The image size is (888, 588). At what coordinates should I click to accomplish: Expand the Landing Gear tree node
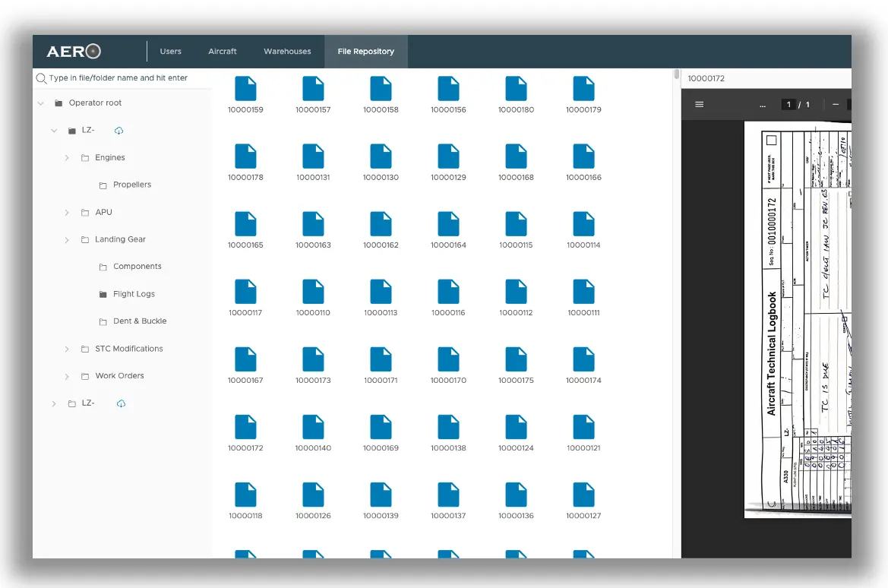tap(67, 240)
